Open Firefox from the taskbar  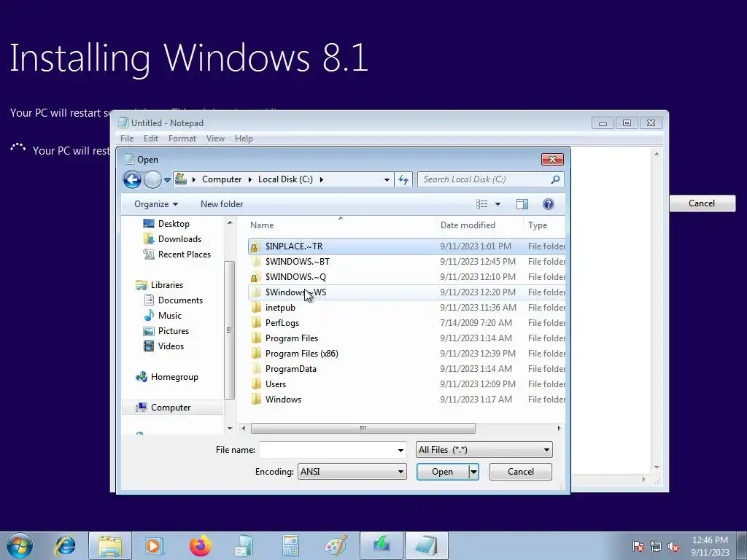[x=200, y=545]
